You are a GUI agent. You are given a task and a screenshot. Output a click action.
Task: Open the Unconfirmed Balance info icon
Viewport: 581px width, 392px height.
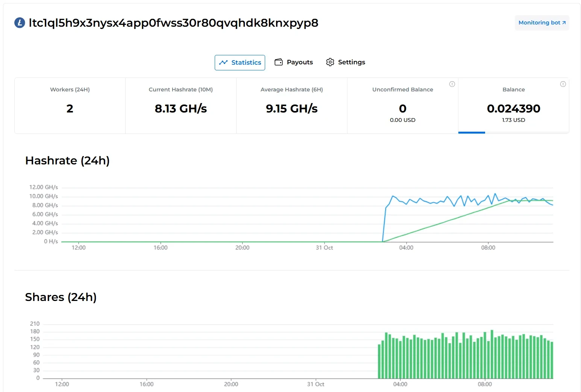tap(452, 84)
